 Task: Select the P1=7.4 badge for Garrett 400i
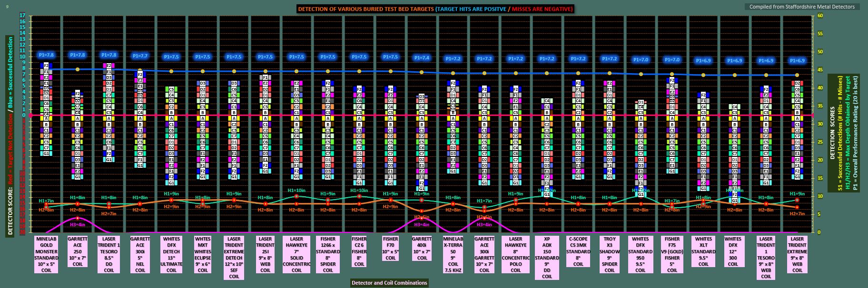pos(422,58)
